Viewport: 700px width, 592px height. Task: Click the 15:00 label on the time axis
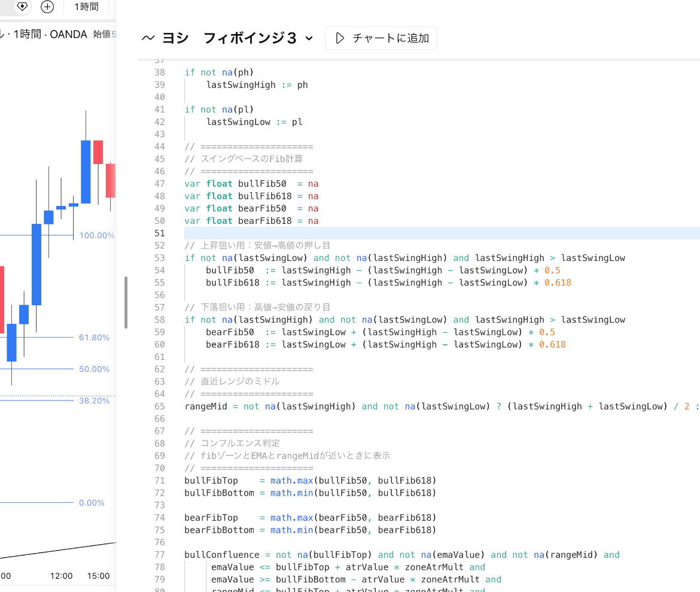(x=98, y=576)
